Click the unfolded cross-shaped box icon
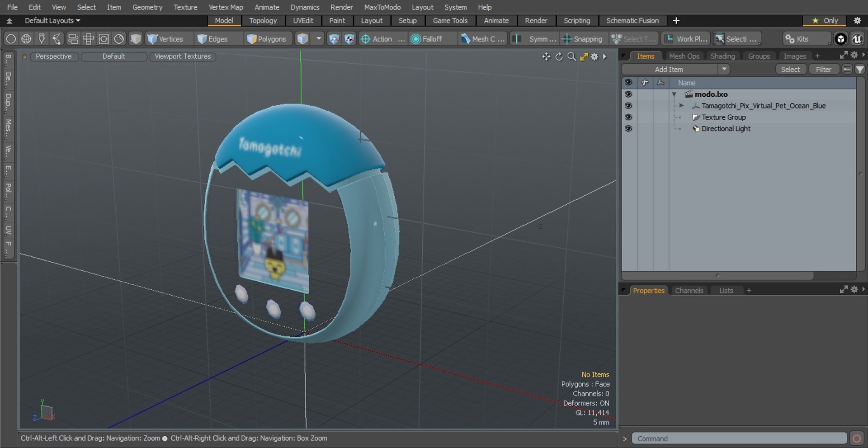 pyautogui.click(x=88, y=39)
